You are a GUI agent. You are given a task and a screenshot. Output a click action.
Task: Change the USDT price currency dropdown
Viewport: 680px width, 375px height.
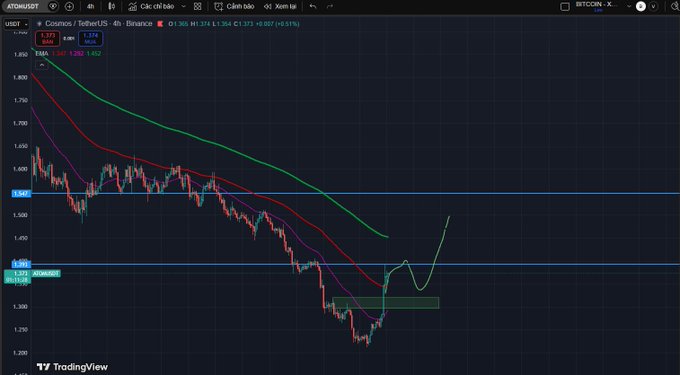click(x=16, y=24)
